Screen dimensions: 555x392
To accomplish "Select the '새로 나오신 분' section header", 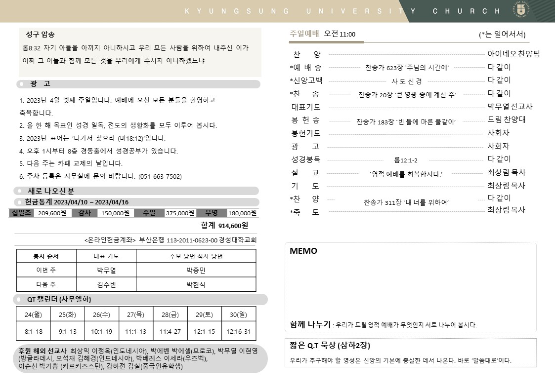I will coord(136,191).
